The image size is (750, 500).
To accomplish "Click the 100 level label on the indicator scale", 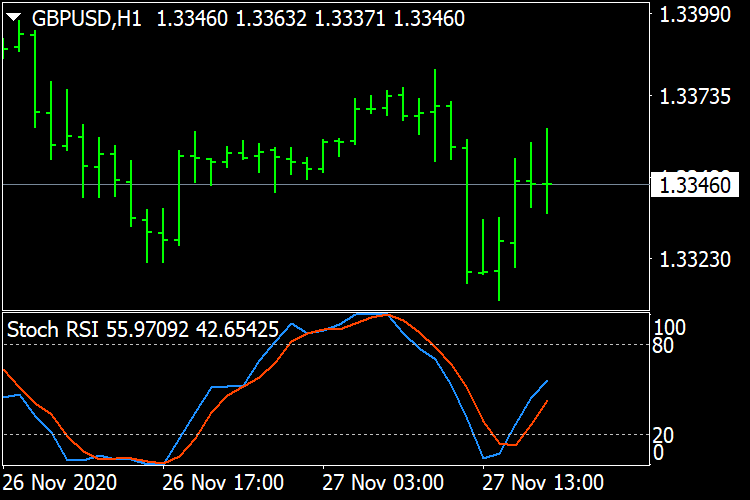I will click(669, 328).
